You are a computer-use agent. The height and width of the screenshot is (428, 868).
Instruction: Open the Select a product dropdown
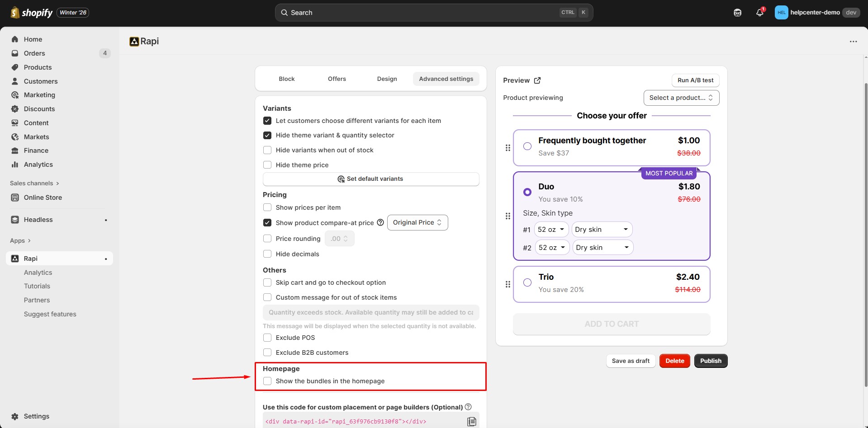pos(681,98)
